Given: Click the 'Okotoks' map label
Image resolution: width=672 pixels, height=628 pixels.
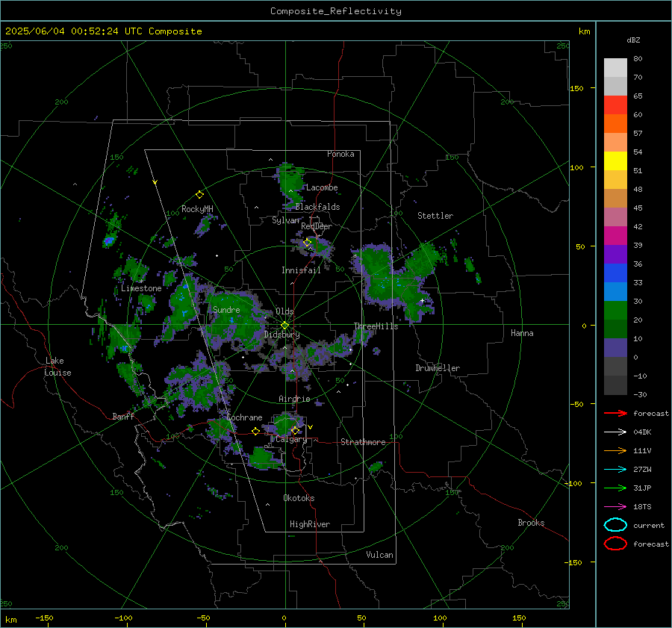Looking at the screenshot, I should [x=299, y=498].
